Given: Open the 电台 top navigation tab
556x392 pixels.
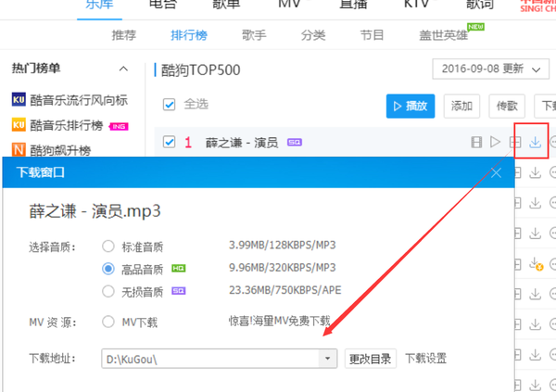Looking at the screenshot, I should click(x=163, y=5).
